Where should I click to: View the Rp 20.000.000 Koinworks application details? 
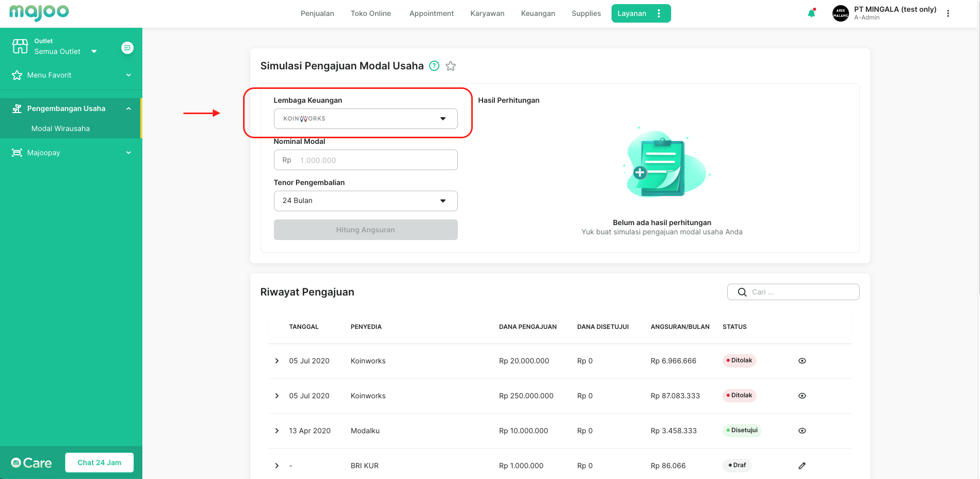click(x=802, y=361)
